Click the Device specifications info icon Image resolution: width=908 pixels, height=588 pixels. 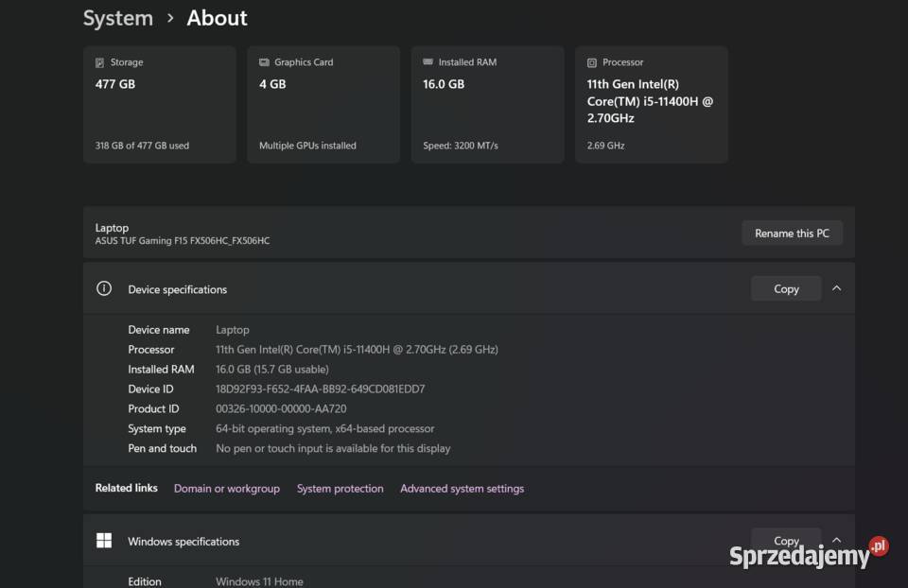(x=104, y=289)
